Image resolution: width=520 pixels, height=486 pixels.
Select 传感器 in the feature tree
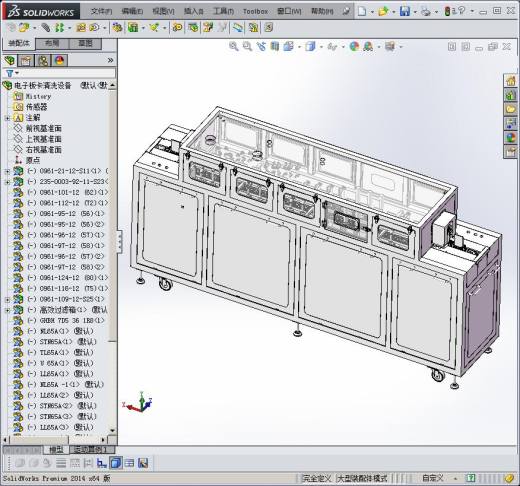(36, 107)
